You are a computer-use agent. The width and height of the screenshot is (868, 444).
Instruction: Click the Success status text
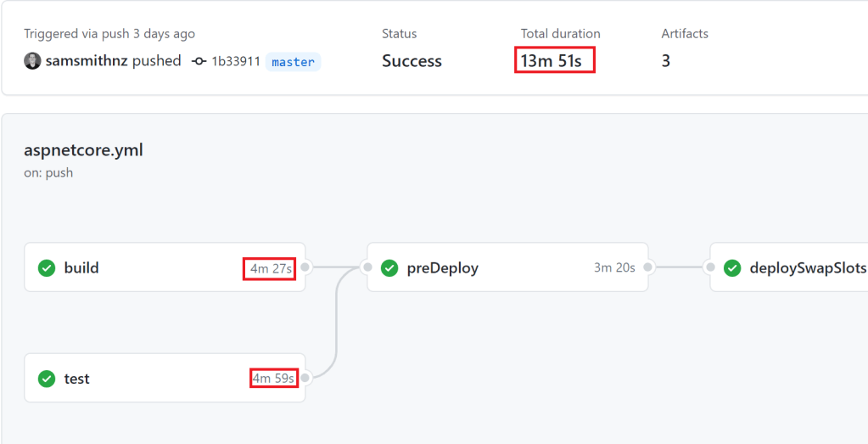tap(412, 61)
